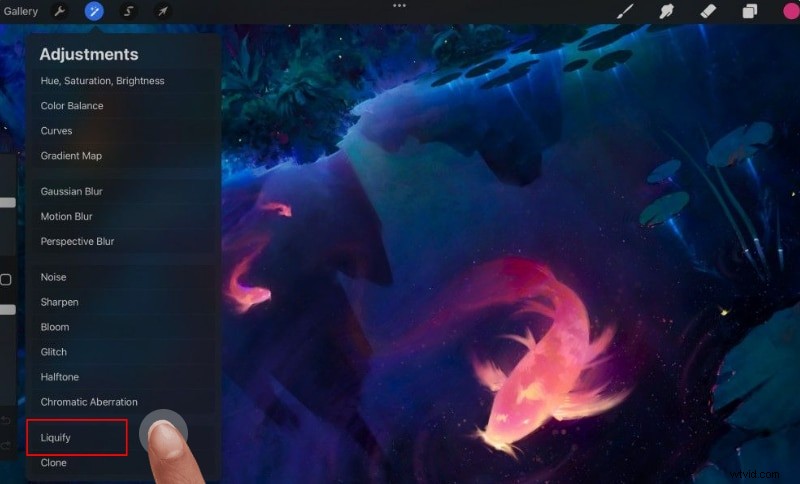Toggle the Adjustments magic wand icon
This screenshot has height=484, width=800.
pos(94,11)
